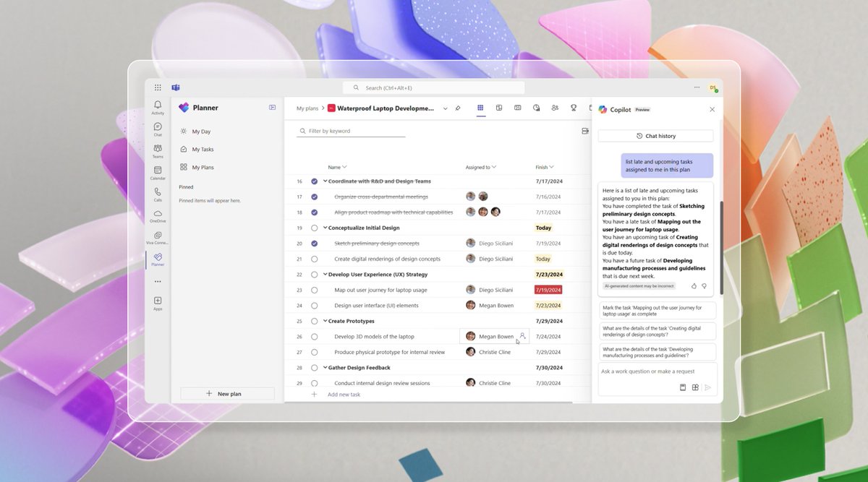Collapse the 'Create Prototypes' section
Screen dimensions: 868x482
325,321
